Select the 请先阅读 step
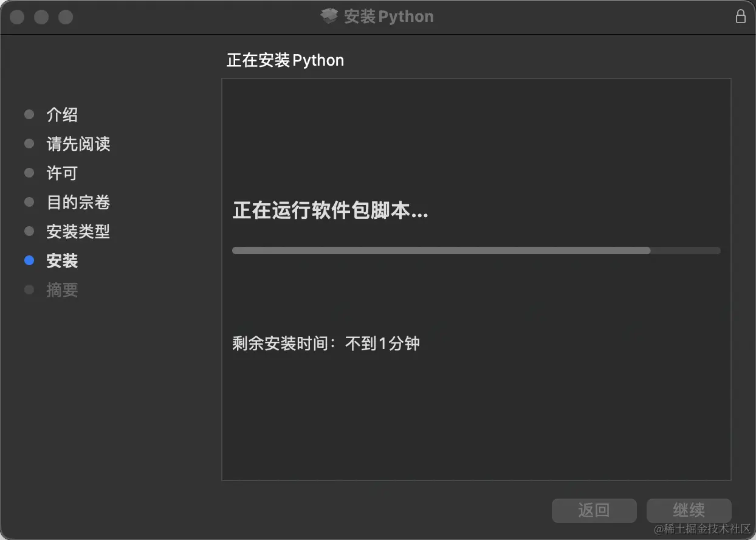 (78, 144)
